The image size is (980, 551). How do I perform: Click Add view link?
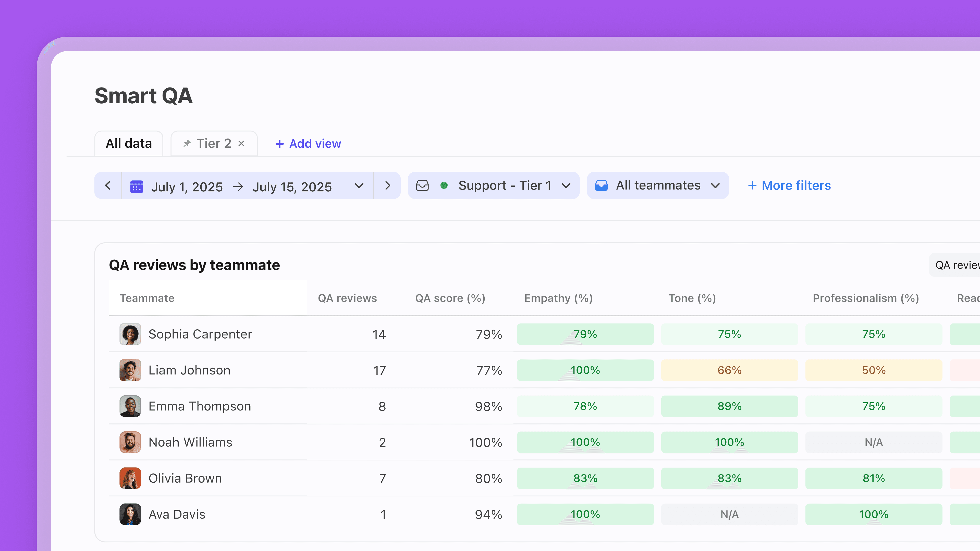tap(308, 144)
